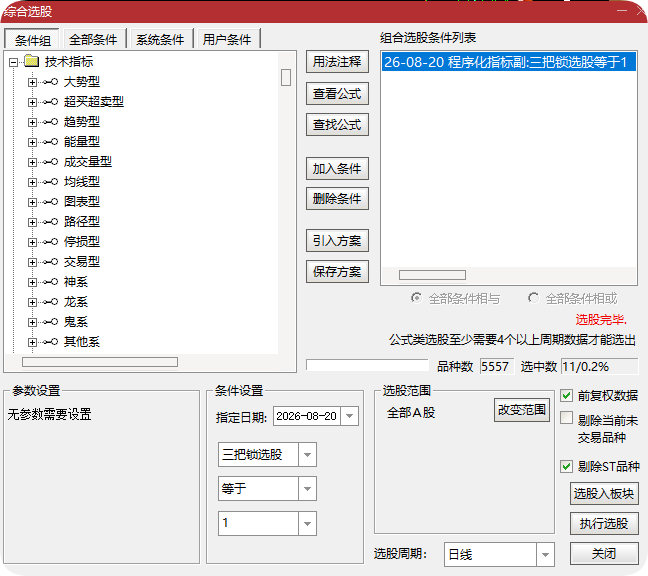Switch to the 条件组 tab
Viewport: 648px width, 576px height.
(x=32, y=40)
